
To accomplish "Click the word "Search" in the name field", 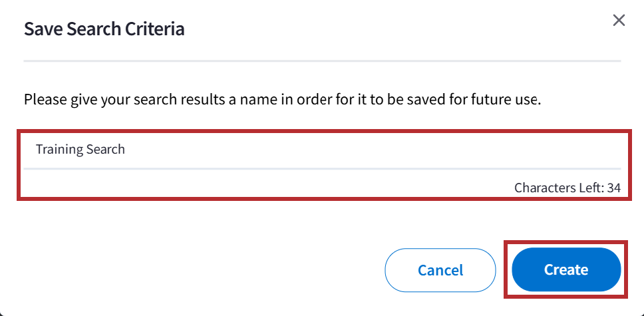I will [x=105, y=150].
